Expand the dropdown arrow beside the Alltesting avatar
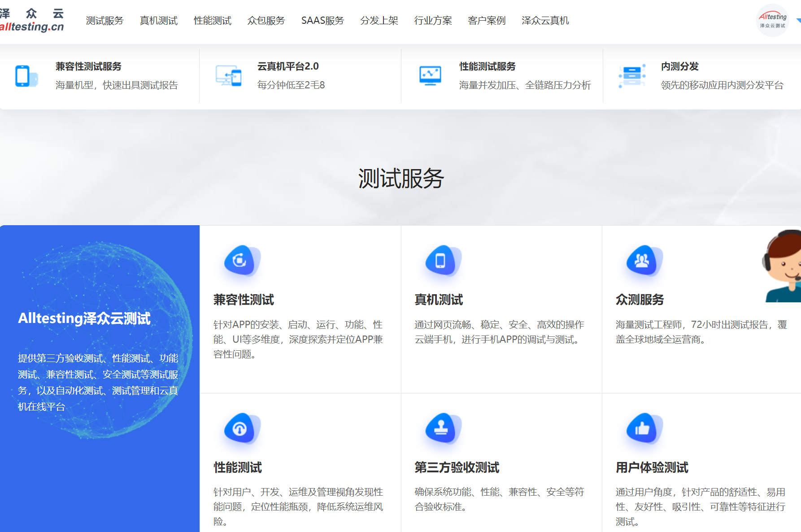This screenshot has height=532, width=801. [x=798, y=21]
